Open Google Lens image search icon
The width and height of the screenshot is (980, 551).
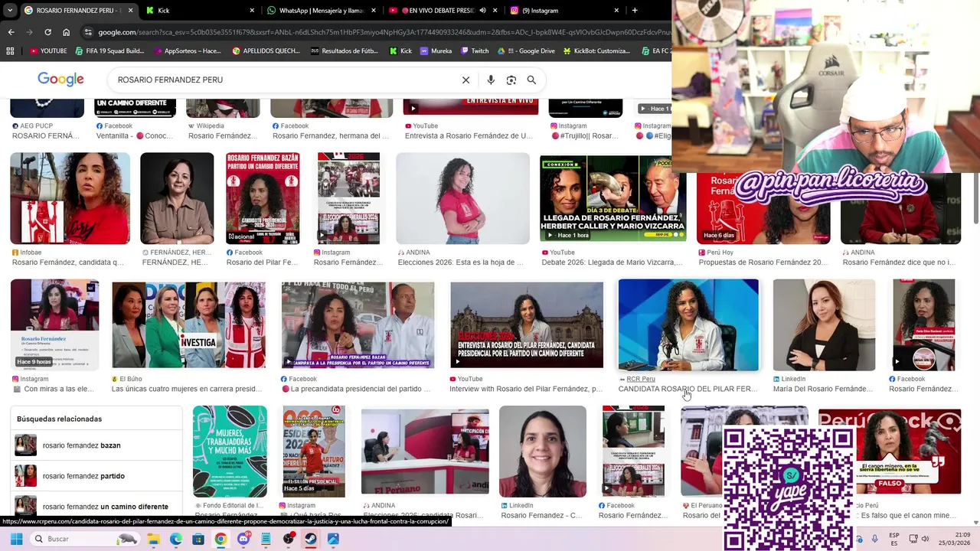point(511,80)
